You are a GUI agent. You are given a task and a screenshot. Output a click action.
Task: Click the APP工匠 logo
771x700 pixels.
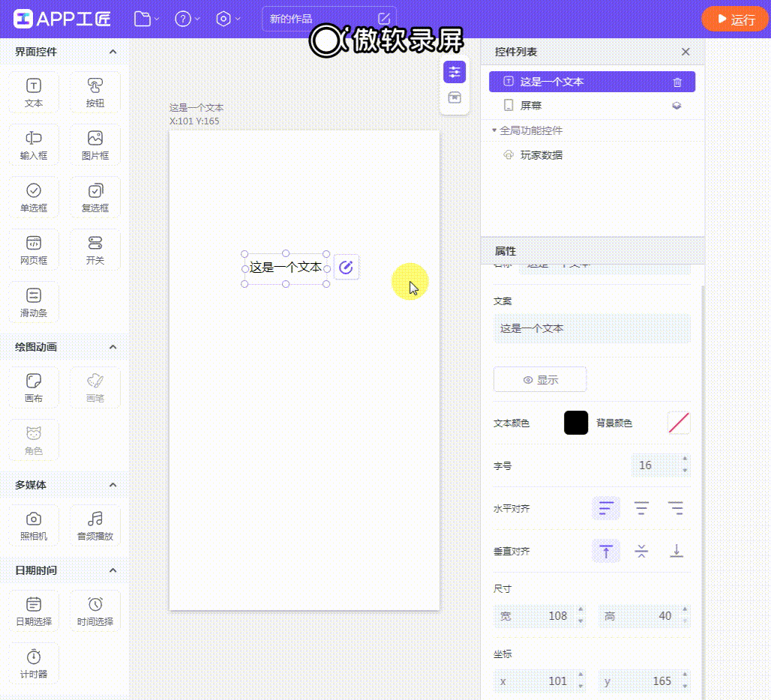pyautogui.click(x=62, y=19)
